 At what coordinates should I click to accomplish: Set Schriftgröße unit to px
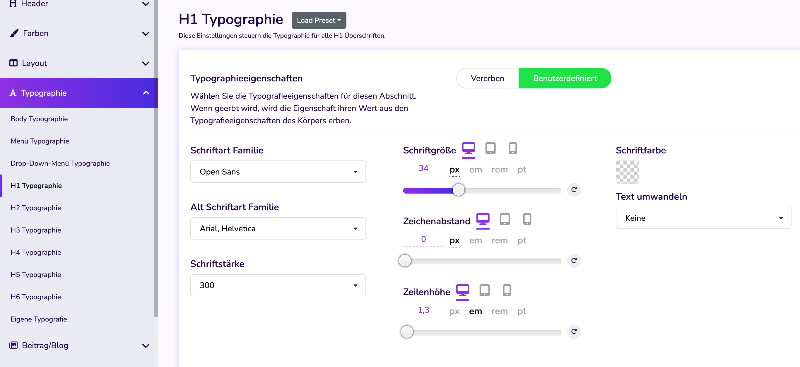pyautogui.click(x=455, y=169)
